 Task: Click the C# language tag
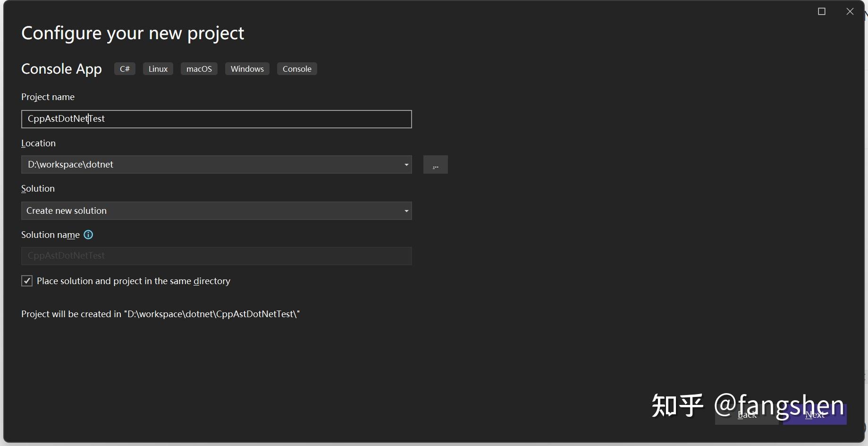[x=125, y=69]
